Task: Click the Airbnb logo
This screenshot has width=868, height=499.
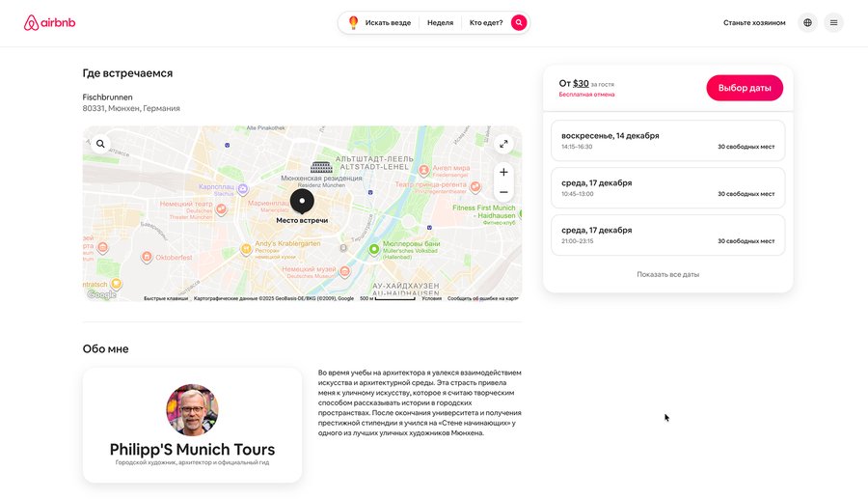Action: (x=49, y=23)
